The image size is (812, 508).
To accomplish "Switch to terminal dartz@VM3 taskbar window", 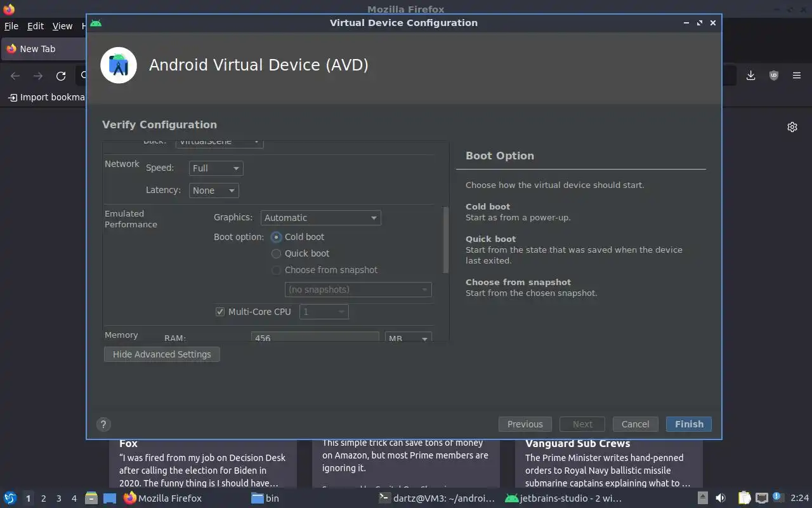I will [436, 498].
